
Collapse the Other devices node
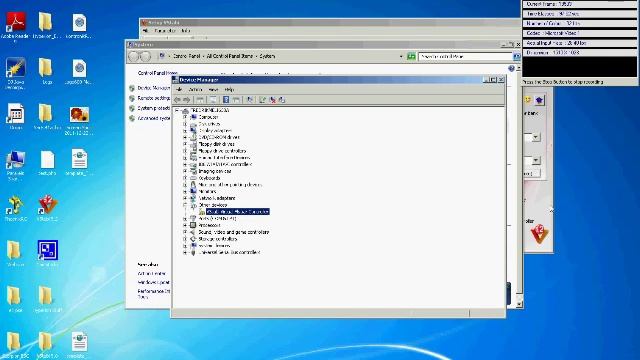pyautogui.click(x=185, y=205)
